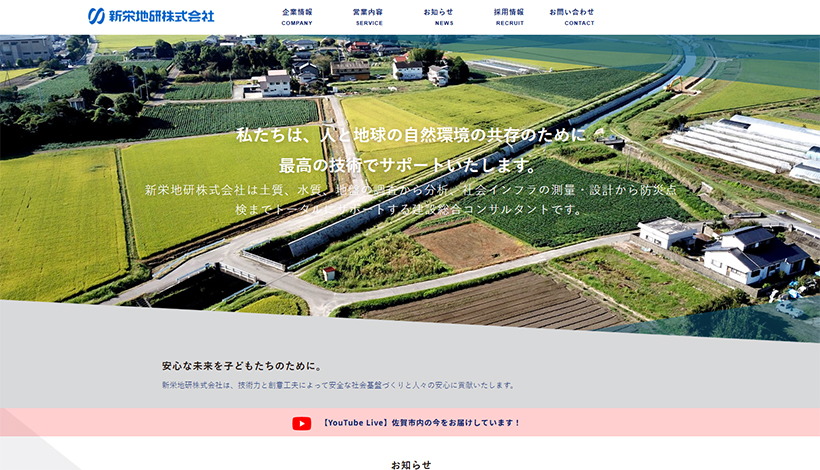Go to お知らせ NEWS in the navigation
This screenshot has height=470, width=820.
(x=438, y=16)
